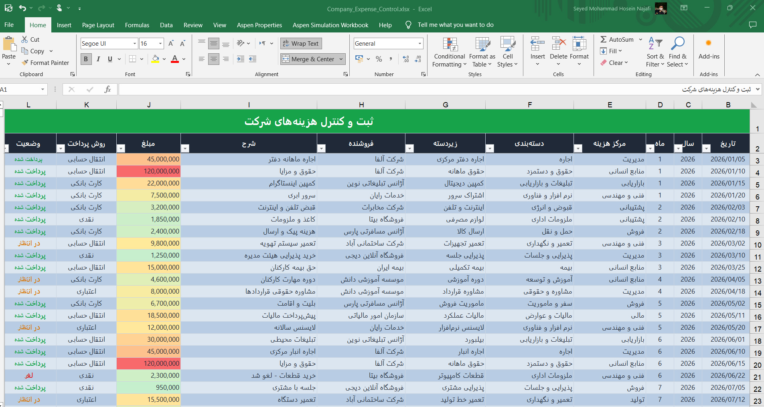Toggle Underline formatting

coord(110,59)
